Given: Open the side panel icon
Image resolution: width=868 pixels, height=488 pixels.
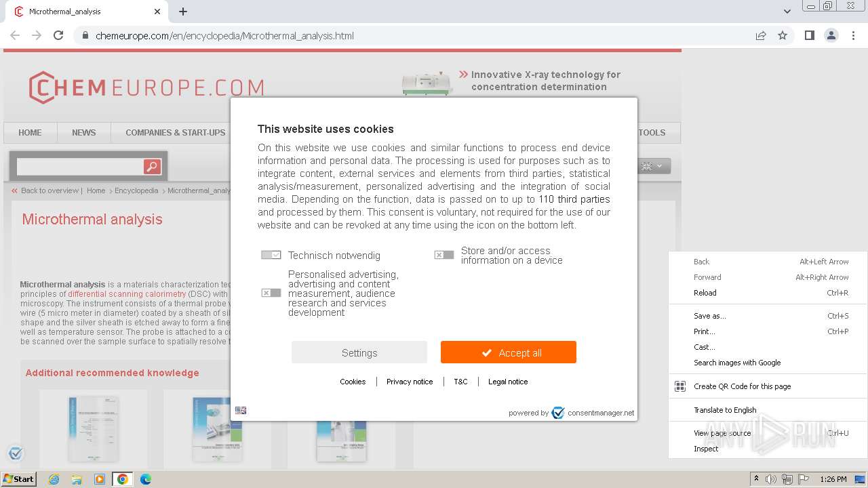Looking at the screenshot, I should [809, 35].
